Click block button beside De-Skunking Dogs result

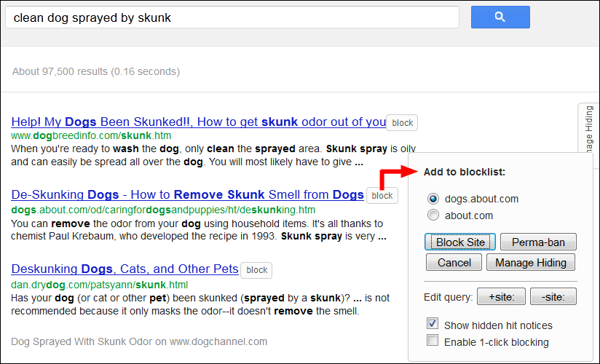pyautogui.click(x=382, y=196)
